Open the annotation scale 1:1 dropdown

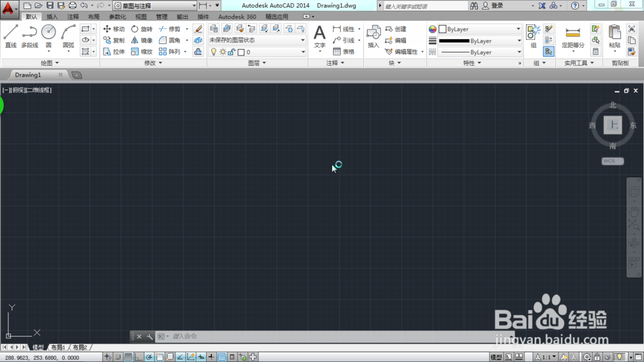tap(546, 357)
